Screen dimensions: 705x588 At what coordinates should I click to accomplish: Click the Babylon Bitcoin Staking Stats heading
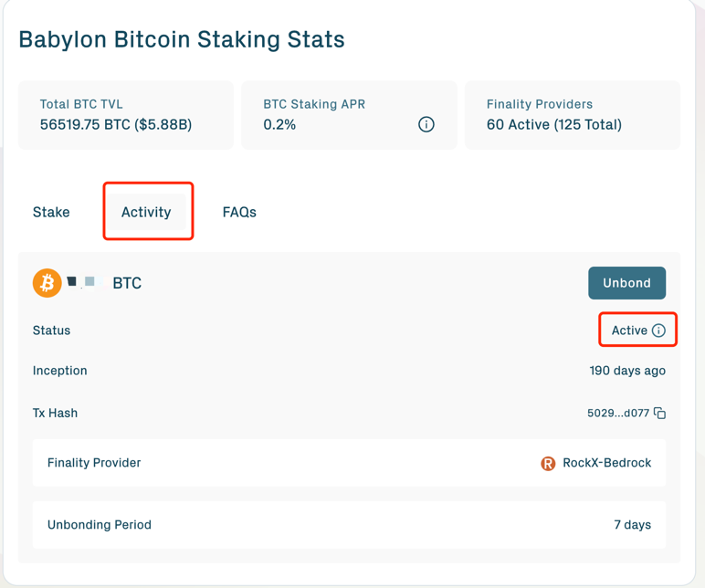pyautogui.click(x=182, y=39)
